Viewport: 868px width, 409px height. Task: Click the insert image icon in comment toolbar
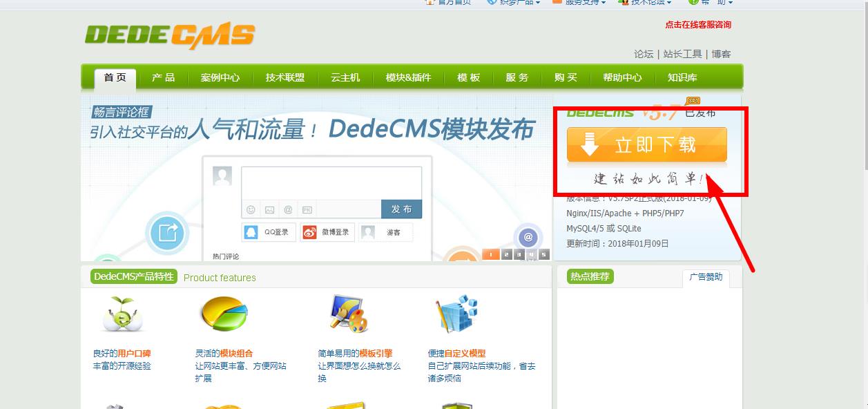(269, 209)
